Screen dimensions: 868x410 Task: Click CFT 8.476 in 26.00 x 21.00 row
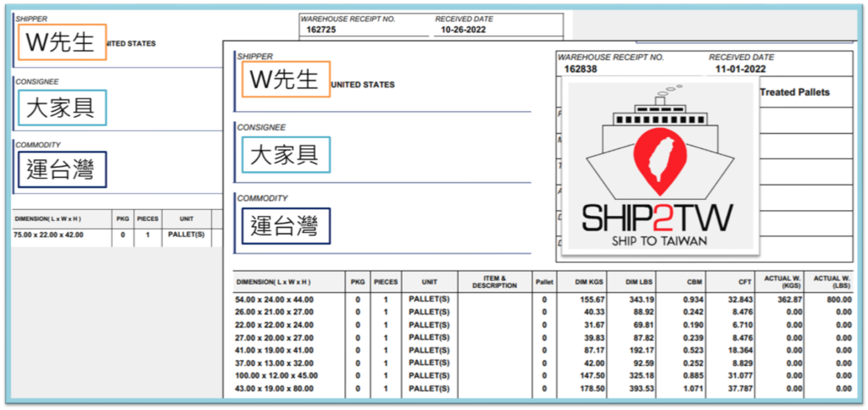(743, 312)
